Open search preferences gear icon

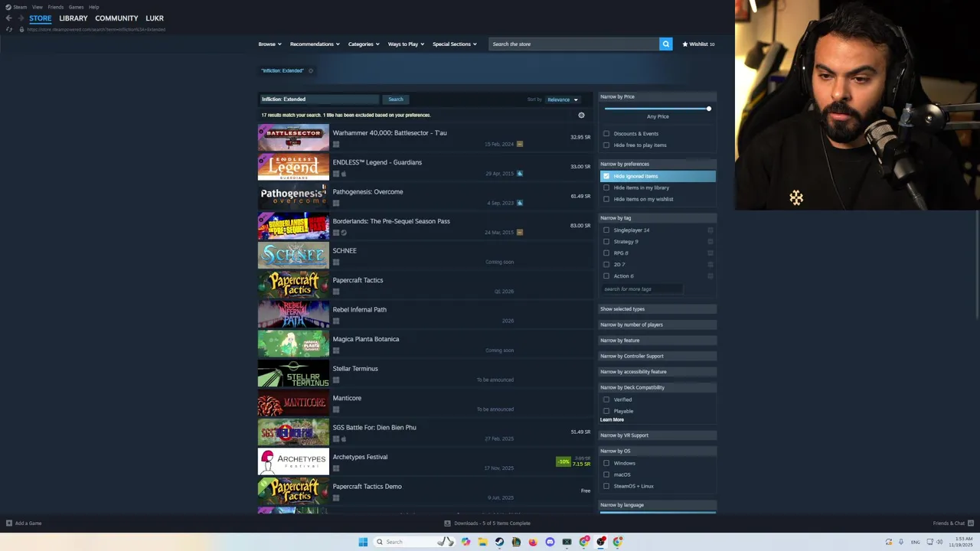pos(581,115)
